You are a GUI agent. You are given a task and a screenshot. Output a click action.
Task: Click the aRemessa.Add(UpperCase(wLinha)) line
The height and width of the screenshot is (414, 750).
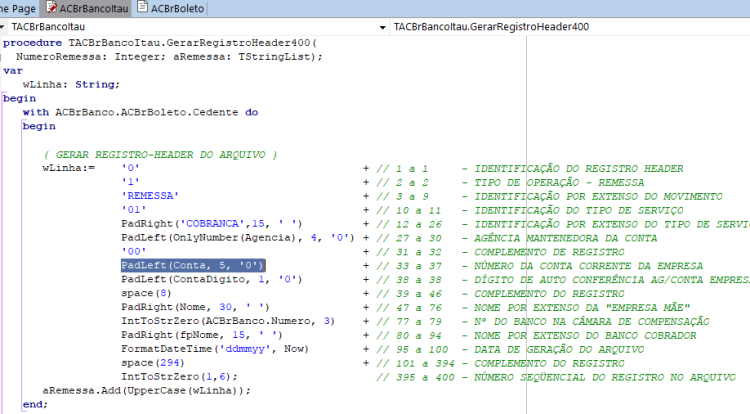(x=146, y=390)
